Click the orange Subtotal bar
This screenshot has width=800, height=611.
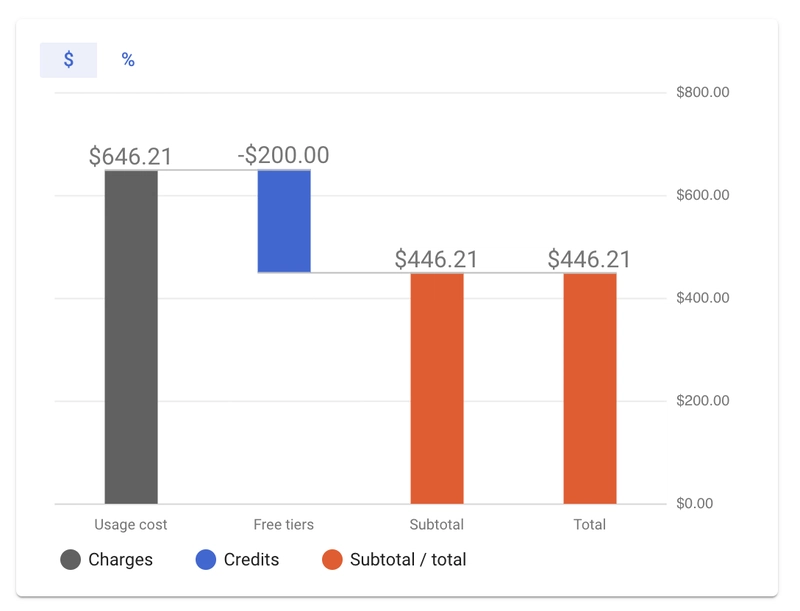tap(437, 388)
